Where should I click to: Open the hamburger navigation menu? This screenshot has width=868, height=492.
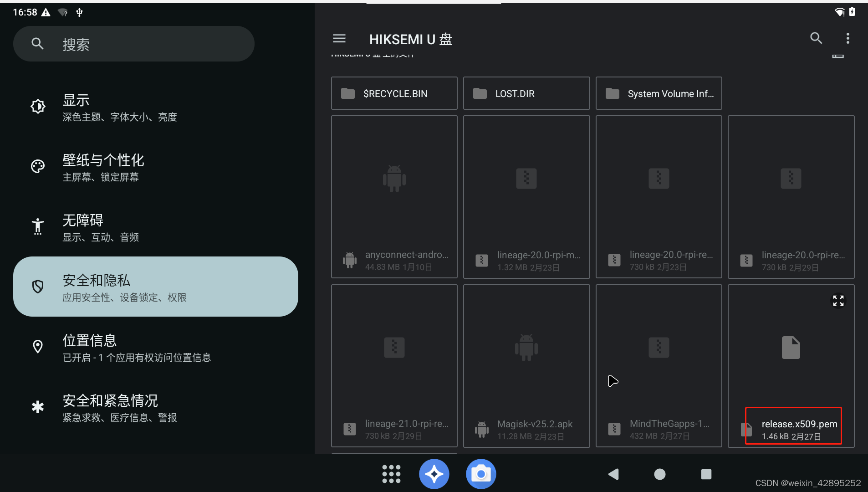tap(339, 39)
